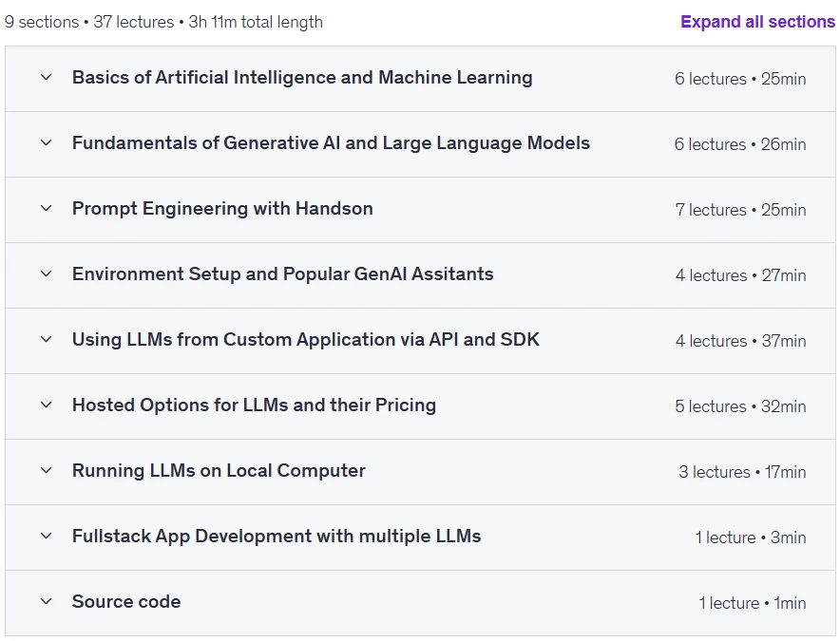Select Prompt Engineering with Handson title
The width and height of the screenshot is (840, 641).
[222, 208]
